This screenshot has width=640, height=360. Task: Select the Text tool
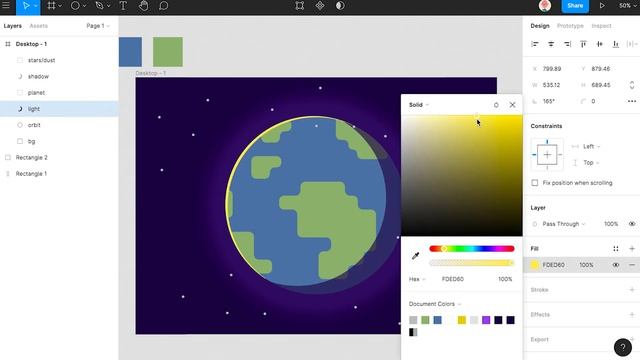[x=123, y=6]
